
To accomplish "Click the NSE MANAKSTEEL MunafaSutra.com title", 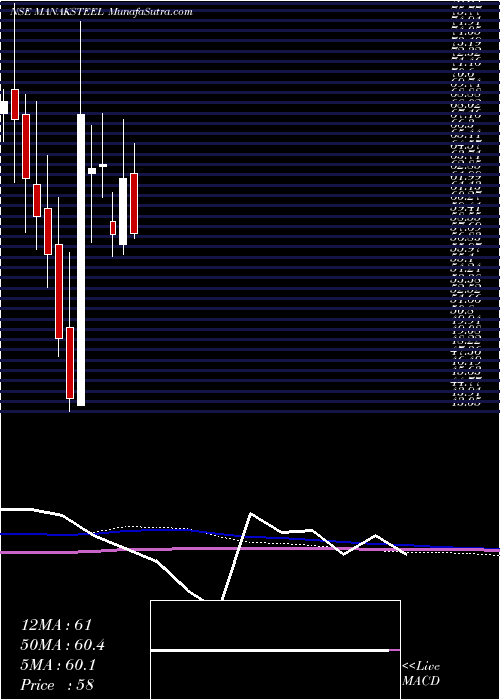I will click(x=101, y=12).
